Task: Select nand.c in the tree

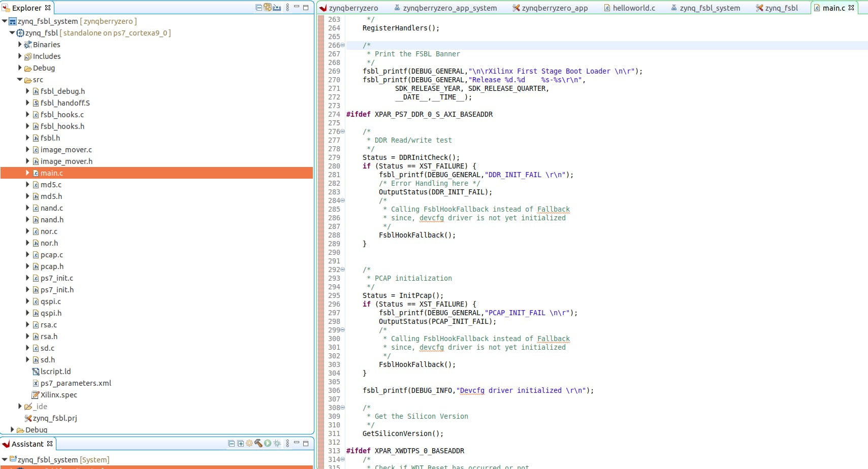Action: (x=52, y=208)
